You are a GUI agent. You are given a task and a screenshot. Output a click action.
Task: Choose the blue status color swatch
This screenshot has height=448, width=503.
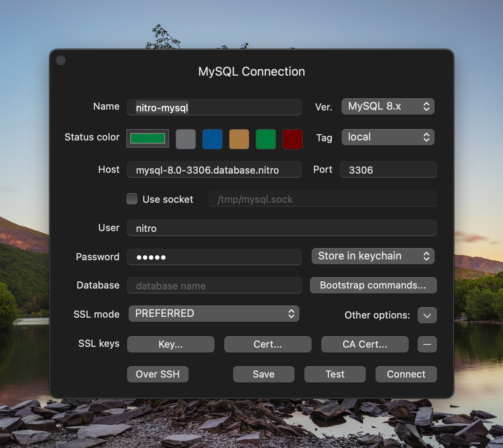point(212,139)
